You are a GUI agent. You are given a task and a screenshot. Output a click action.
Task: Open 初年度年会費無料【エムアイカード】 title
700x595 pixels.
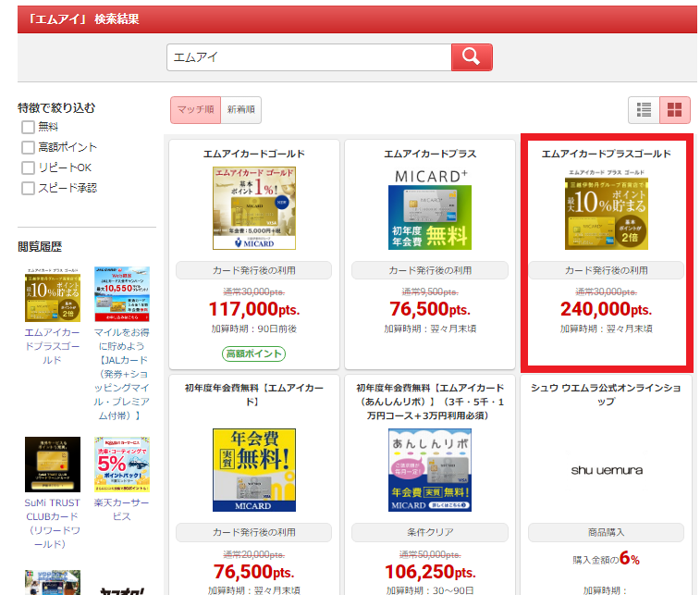click(x=254, y=395)
